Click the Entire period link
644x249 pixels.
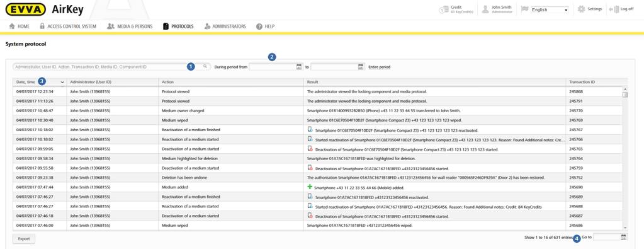click(x=380, y=67)
